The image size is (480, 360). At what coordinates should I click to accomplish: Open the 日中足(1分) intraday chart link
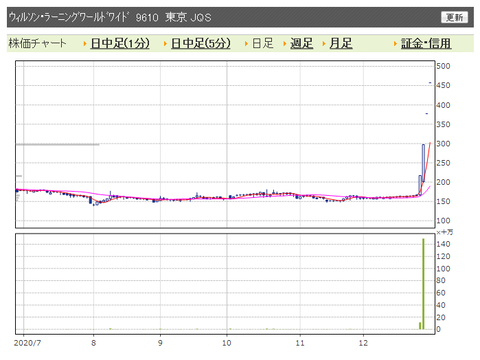(x=120, y=43)
